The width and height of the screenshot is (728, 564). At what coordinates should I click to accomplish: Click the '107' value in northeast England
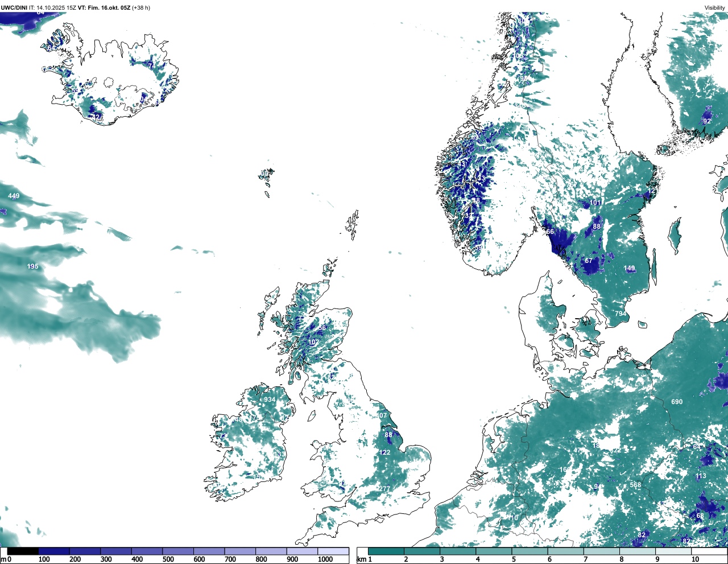381,415
